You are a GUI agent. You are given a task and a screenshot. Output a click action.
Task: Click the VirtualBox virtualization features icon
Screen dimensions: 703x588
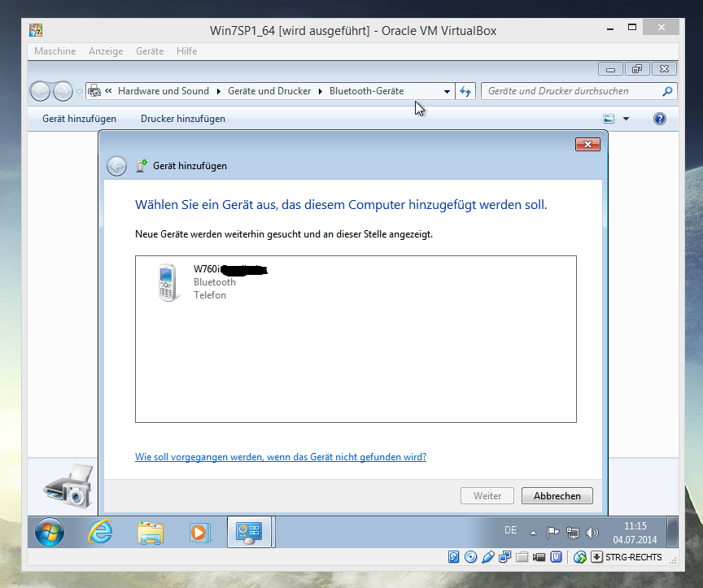556,557
